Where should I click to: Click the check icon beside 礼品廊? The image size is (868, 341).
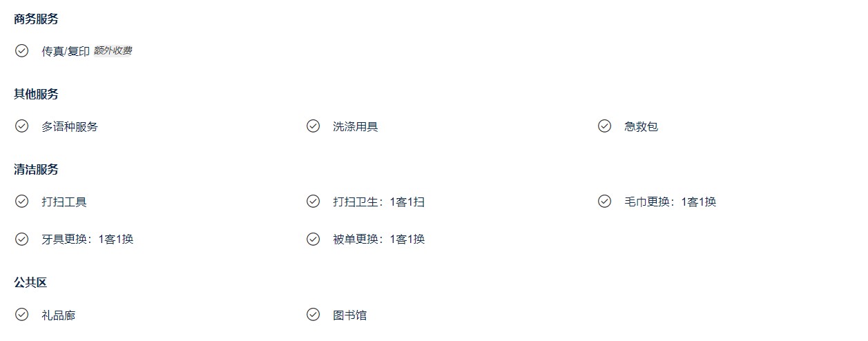21,314
